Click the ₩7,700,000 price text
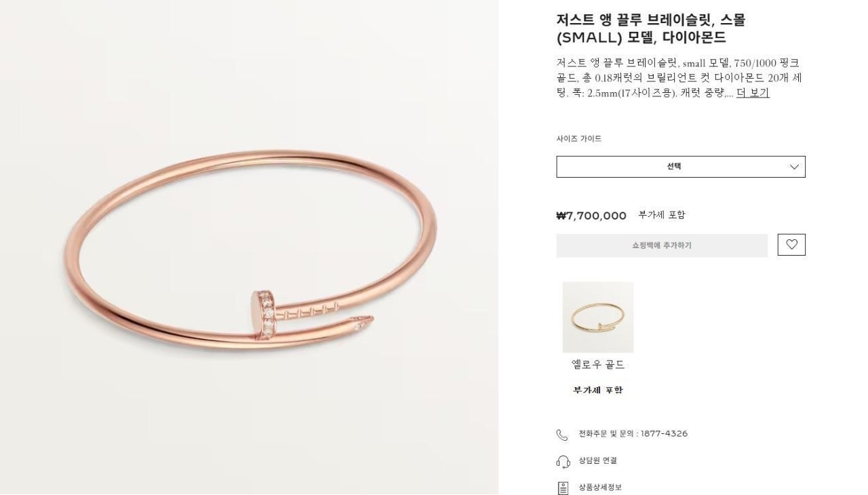The height and width of the screenshot is (495, 868). click(591, 216)
